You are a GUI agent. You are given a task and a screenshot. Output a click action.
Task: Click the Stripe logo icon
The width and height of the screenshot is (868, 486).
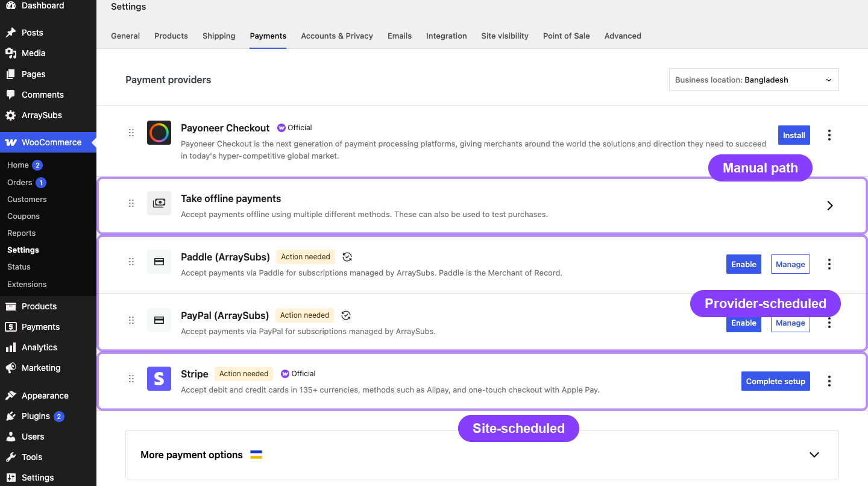tap(159, 379)
